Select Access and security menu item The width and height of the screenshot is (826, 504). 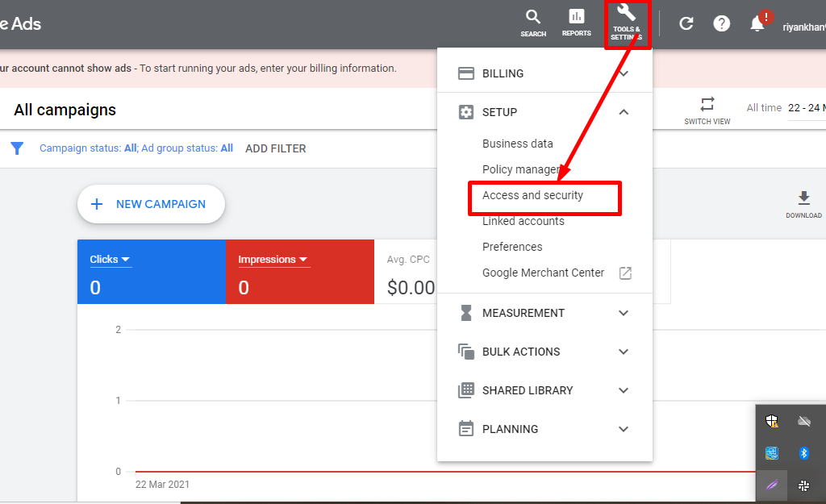[532, 195]
